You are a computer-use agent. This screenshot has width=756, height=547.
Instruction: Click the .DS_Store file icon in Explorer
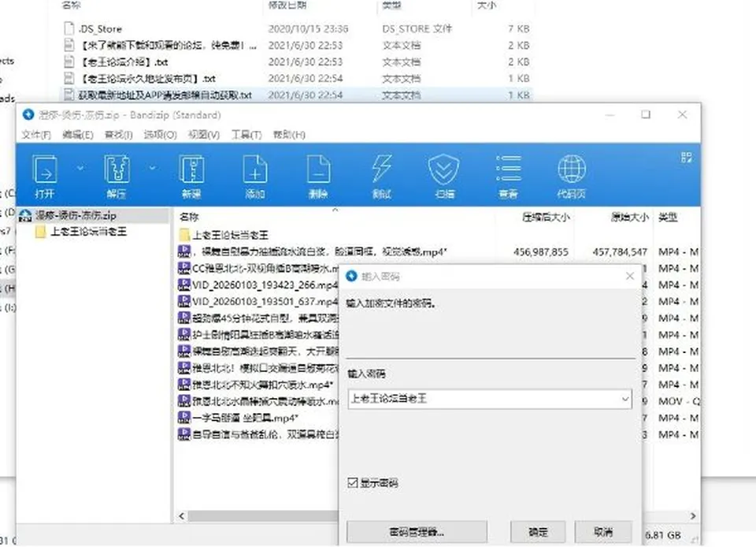(x=69, y=28)
